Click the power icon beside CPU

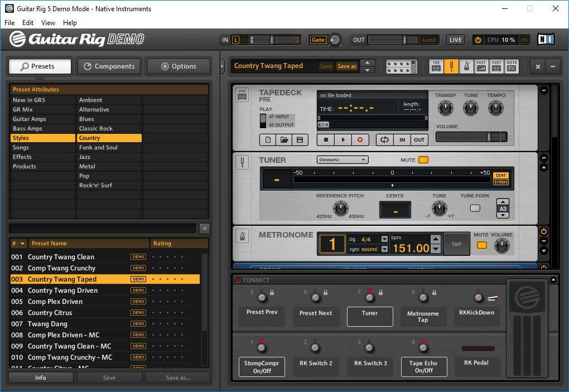pyautogui.click(x=478, y=40)
